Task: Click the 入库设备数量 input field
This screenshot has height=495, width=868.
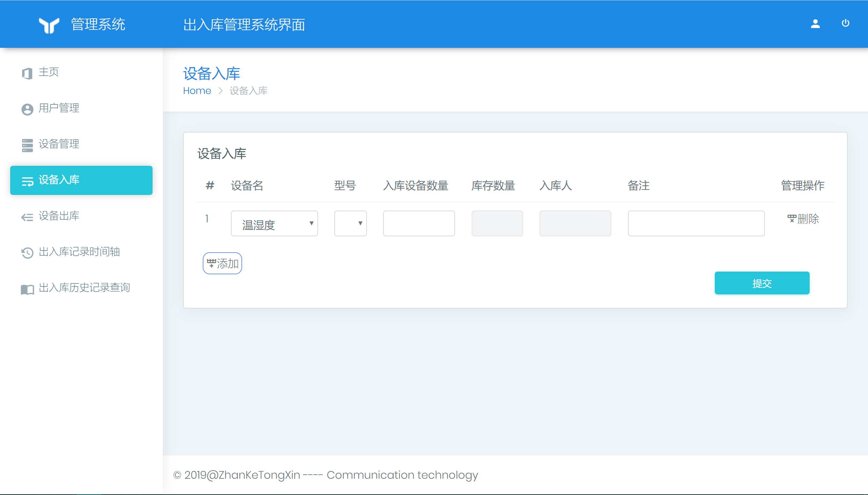Action: [x=419, y=223]
